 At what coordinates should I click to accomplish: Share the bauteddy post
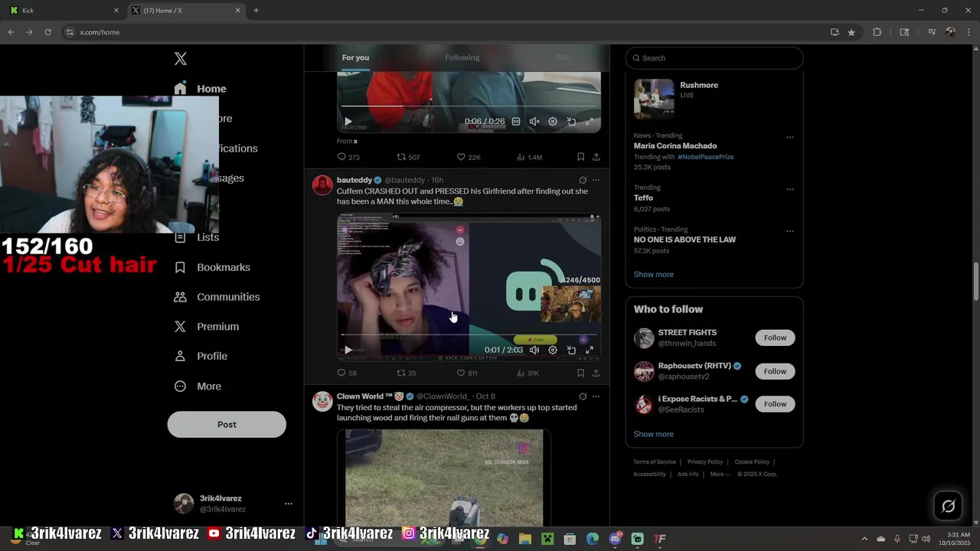tap(596, 373)
